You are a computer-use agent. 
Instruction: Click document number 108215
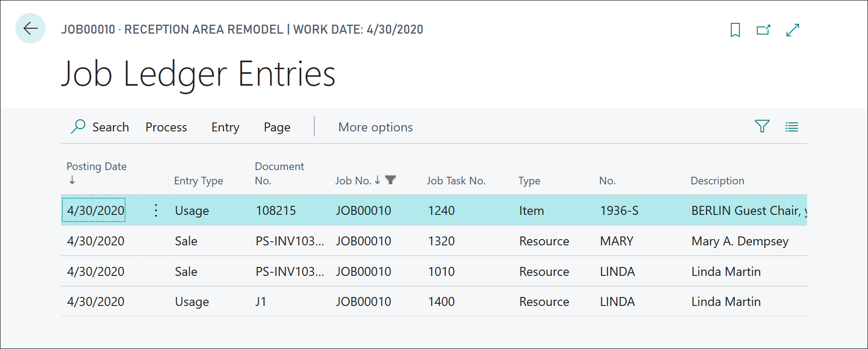(276, 210)
